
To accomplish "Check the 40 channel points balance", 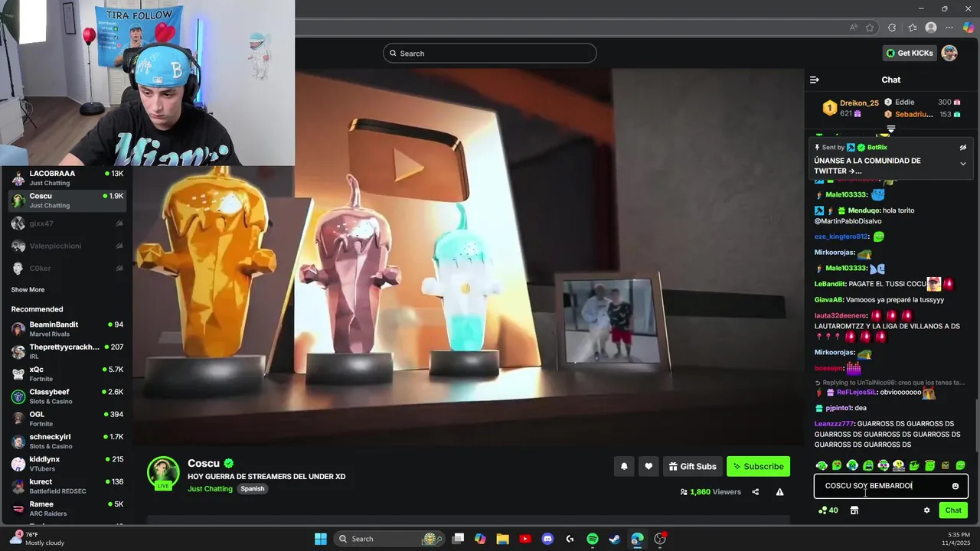I will [828, 510].
